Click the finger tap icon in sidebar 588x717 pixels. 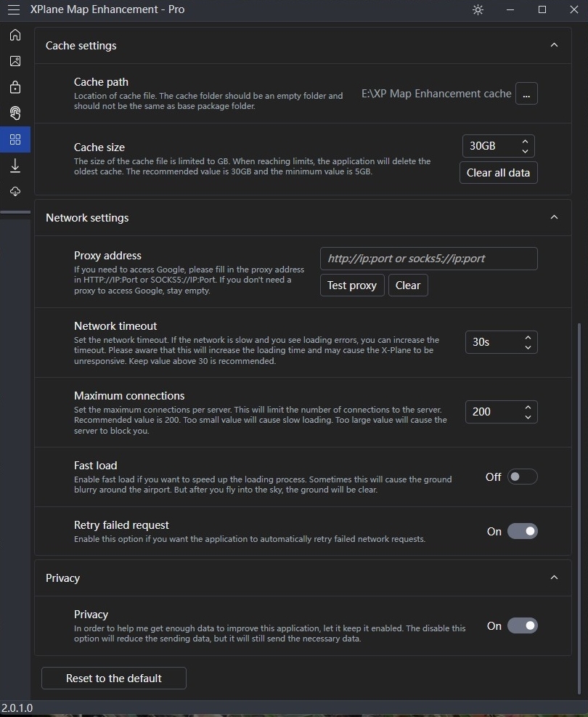(x=15, y=113)
